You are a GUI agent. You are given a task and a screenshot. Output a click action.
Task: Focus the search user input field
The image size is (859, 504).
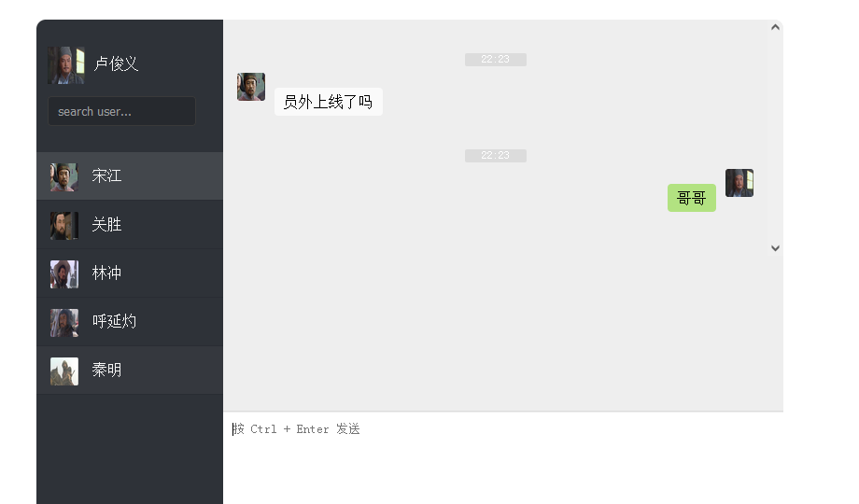(121, 111)
